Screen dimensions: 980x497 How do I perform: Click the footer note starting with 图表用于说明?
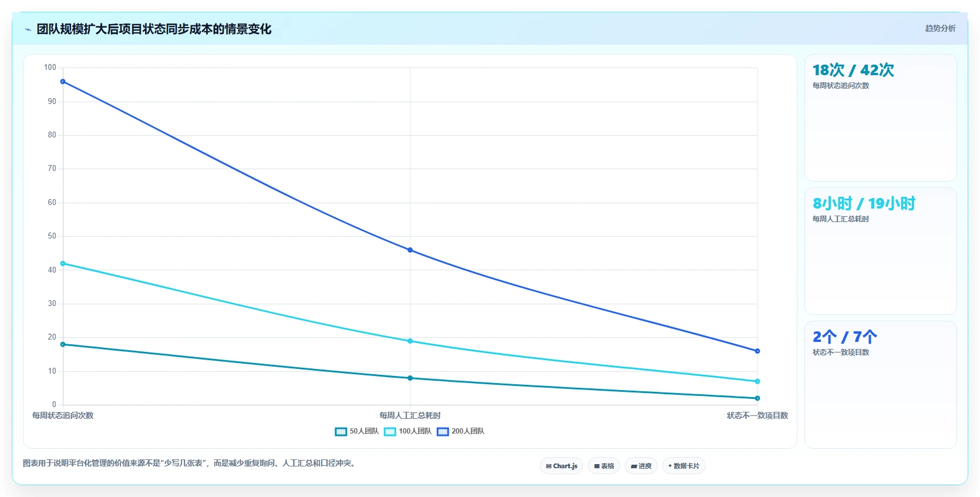click(x=190, y=463)
